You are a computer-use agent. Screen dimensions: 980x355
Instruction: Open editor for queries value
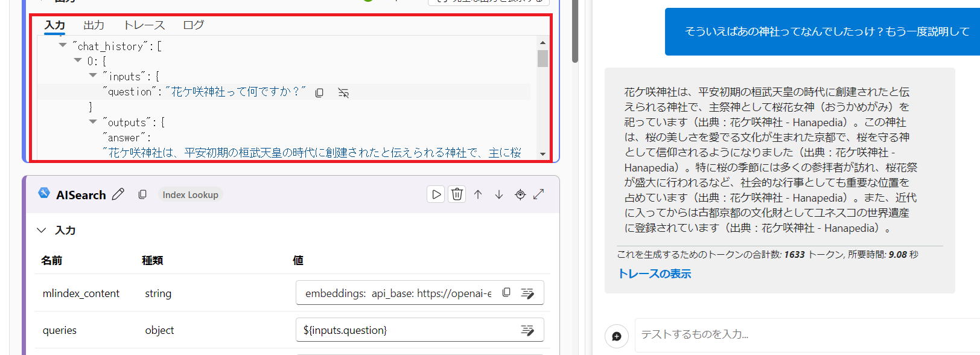(527, 330)
